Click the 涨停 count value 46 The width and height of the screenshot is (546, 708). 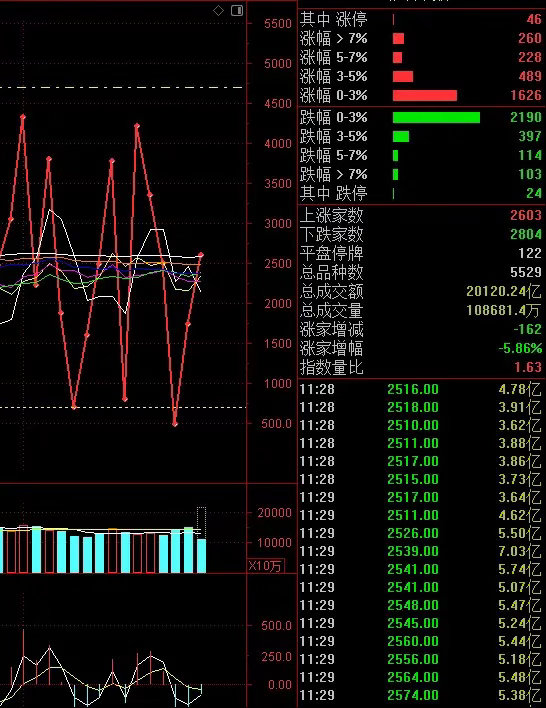tap(534, 19)
